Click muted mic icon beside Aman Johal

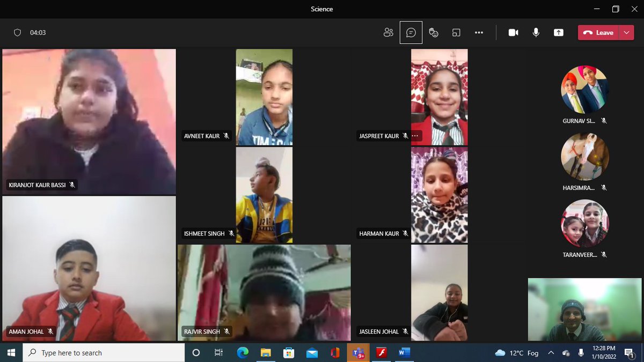pos(50,331)
